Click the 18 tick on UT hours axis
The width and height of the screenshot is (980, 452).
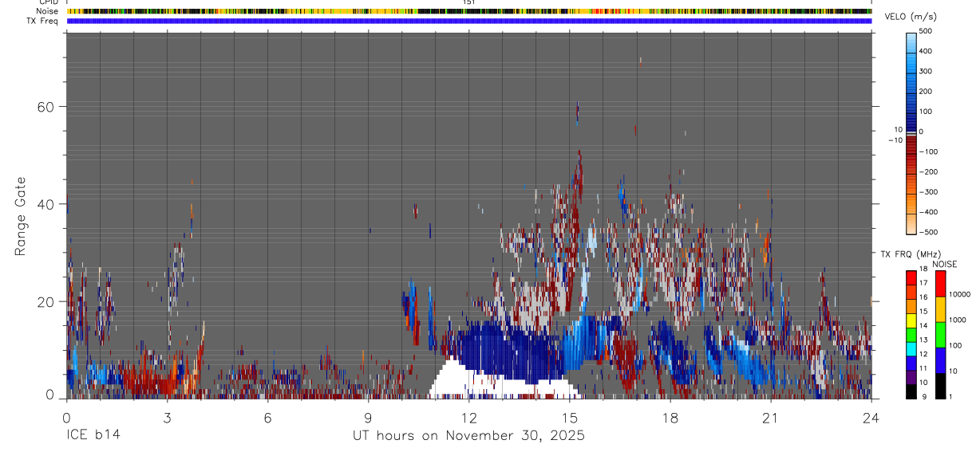[x=670, y=417]
